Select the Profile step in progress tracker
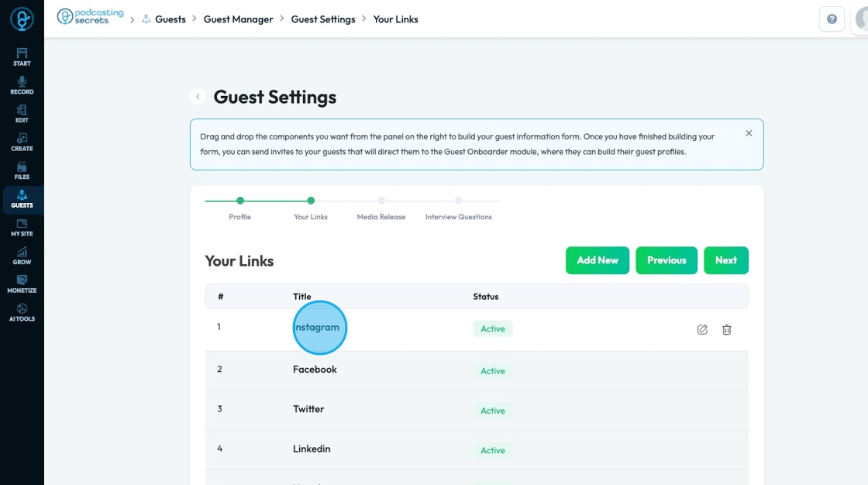 [x=240, y=201]
